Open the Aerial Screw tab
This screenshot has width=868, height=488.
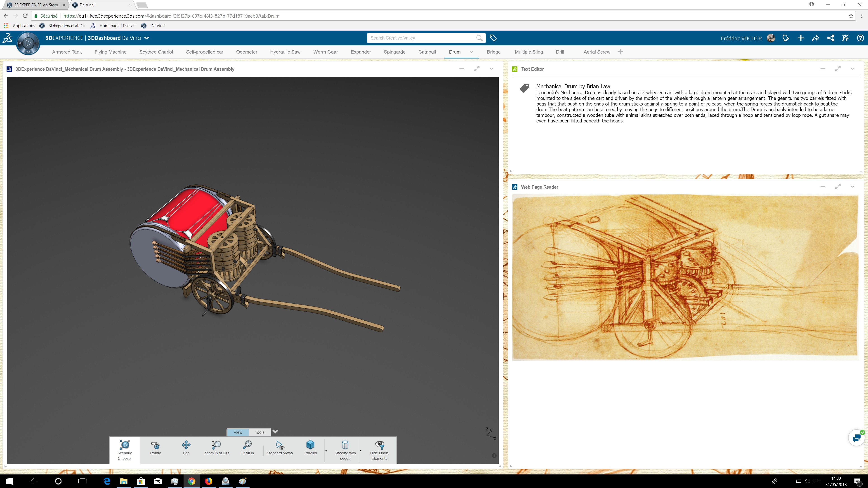[x=597, y=52]
